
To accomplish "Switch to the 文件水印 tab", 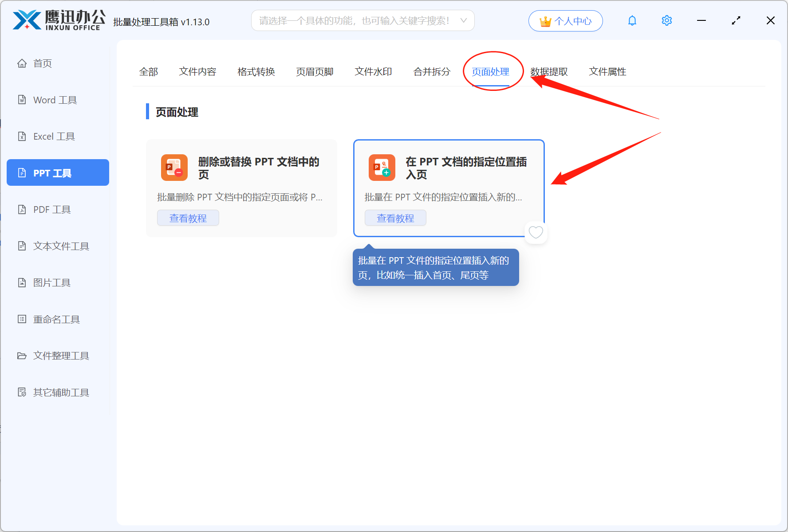I will point(373,72).
